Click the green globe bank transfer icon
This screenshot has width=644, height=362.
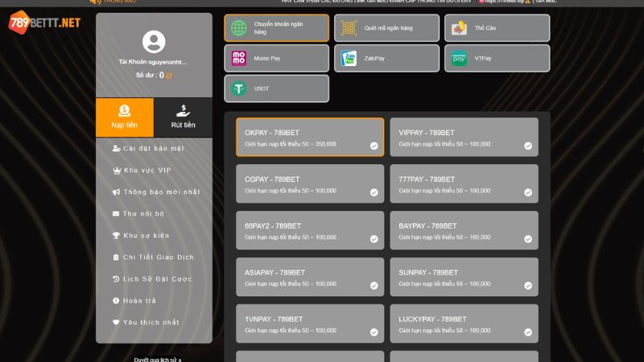coord(238,28)
